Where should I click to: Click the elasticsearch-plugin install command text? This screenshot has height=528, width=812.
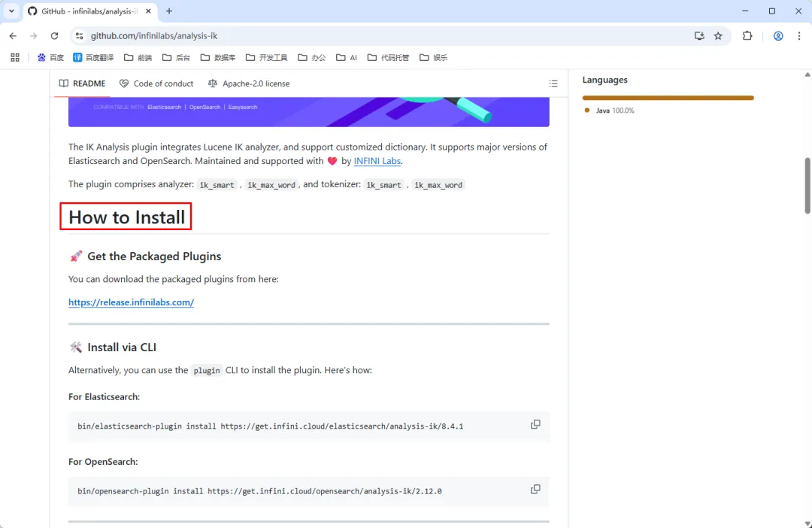tap(271, 426)
